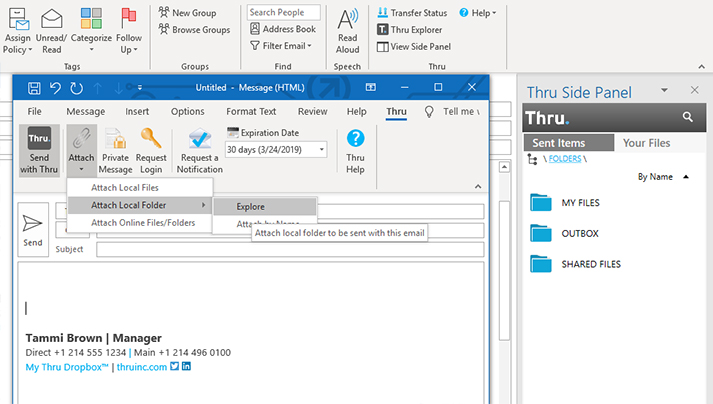Screen dimensions: 713x404
Task: Open Transfer Status in Thru group
Action: [412, 13]
